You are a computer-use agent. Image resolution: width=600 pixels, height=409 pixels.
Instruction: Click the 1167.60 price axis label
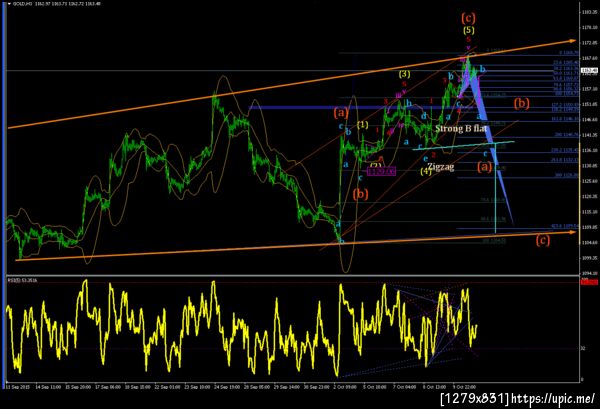(x=589, y=58)
